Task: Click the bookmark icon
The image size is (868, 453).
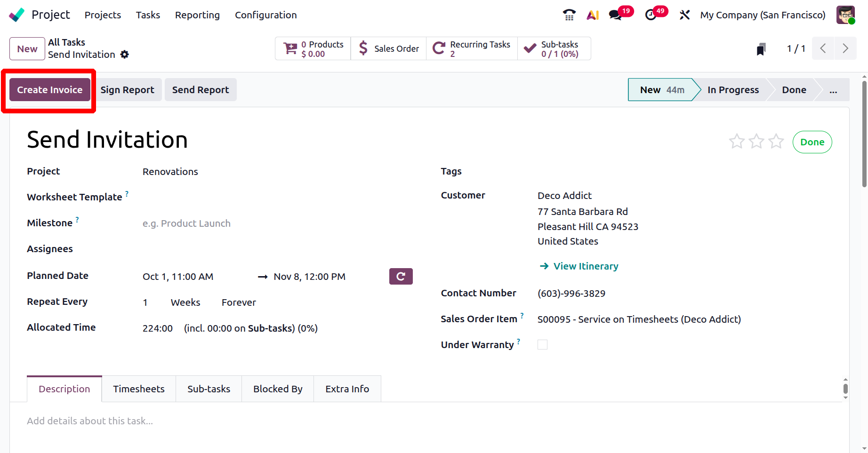Action: click(761, 49)
